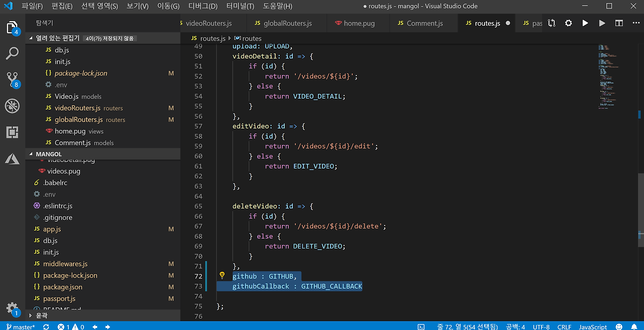Image resolution: width=644 pixels, height=330 pixels.
Task: Click the master* git branch in status bar
Action: coord(20,327)
